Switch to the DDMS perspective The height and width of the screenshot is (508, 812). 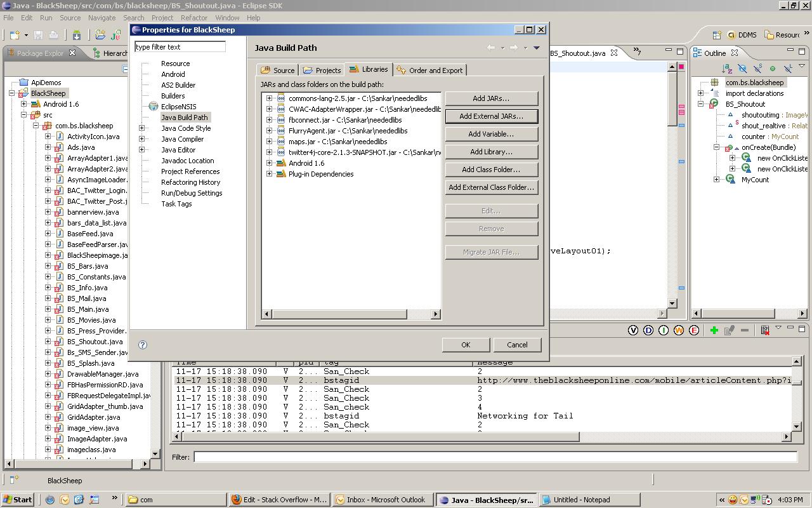[x=741, y=35]
